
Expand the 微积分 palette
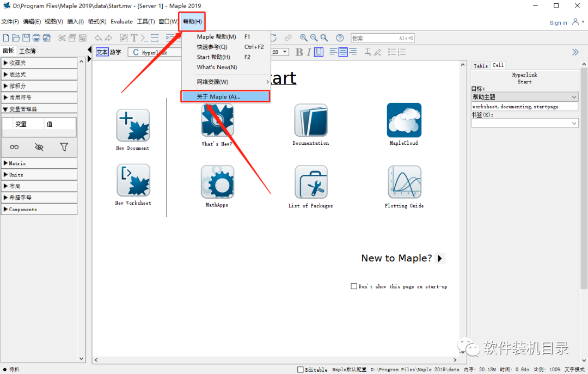pyautogui.click(x=39, y=86)
